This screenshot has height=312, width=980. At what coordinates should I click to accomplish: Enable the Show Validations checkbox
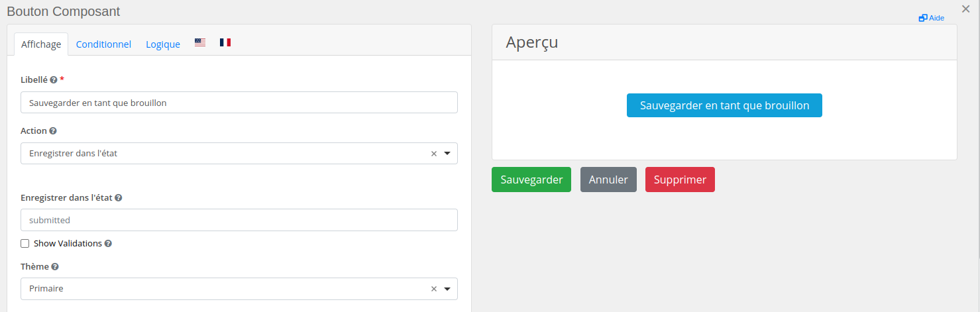pos(25,243)
